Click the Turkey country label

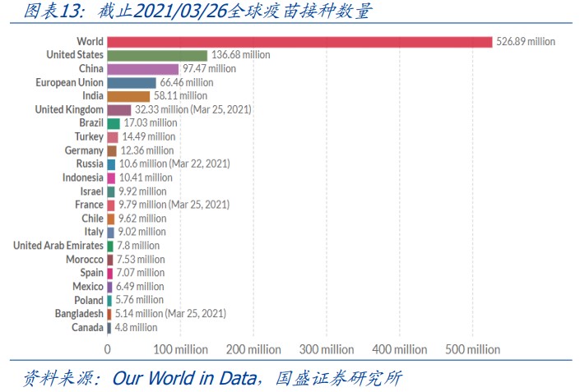(89, 136)
